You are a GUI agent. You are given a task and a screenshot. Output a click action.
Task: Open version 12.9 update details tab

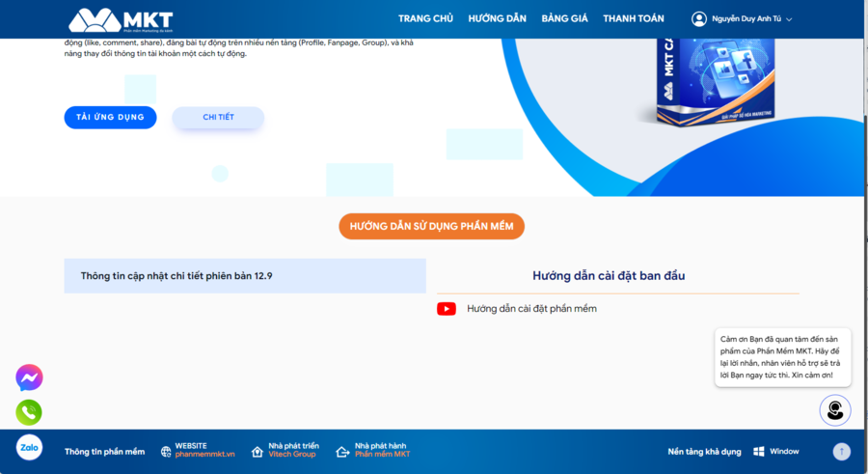pos(245,275)
